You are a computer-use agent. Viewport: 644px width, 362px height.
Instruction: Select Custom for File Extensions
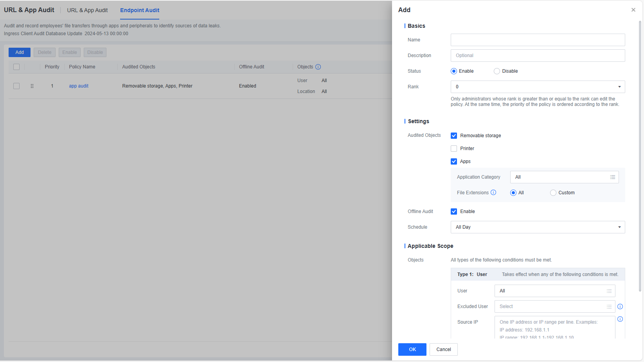553,193
